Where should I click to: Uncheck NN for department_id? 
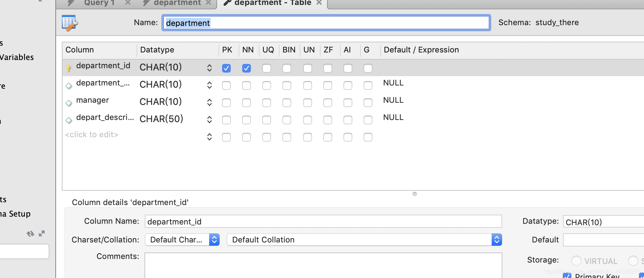247,68
